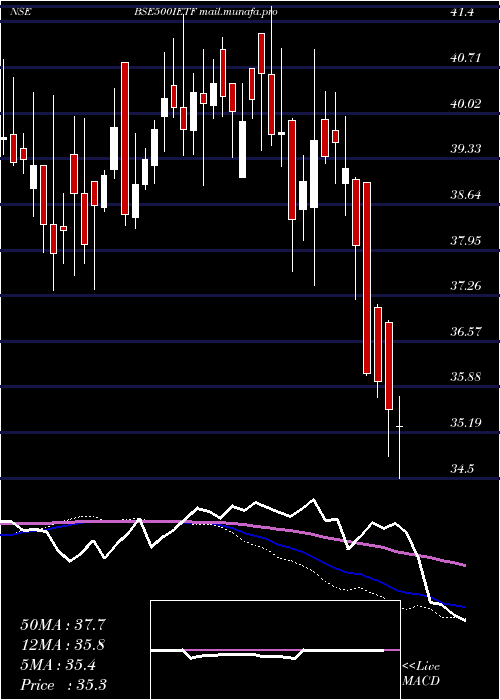Image resolution: width=500 pixels, height=700 pixels.
Task: Click the 40.71 price axis label
Action: pyautogui.click(x=466, y=58)
